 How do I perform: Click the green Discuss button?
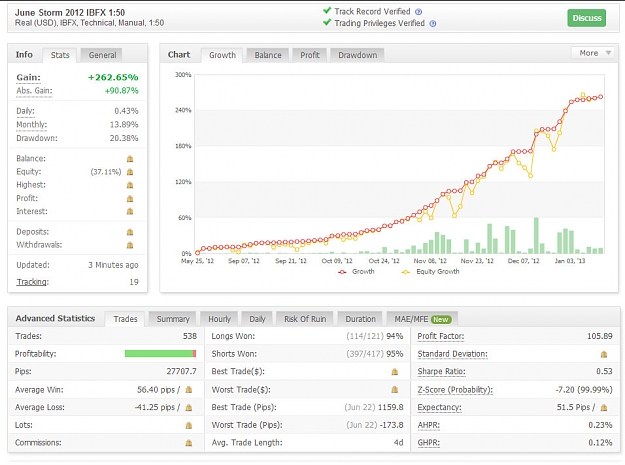(x=587, y=18)
